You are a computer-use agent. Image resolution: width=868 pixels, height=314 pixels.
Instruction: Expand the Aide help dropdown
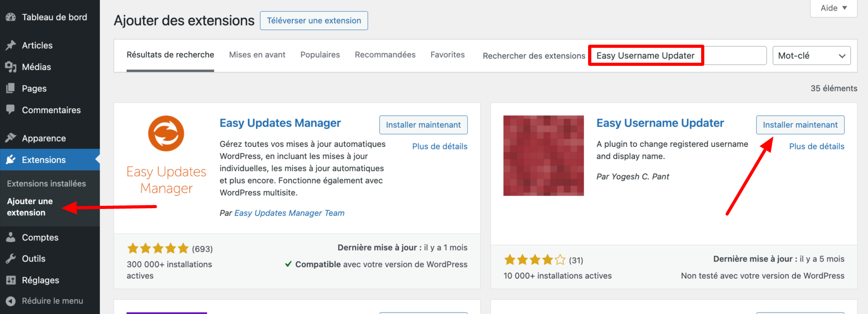click(833, 8)
